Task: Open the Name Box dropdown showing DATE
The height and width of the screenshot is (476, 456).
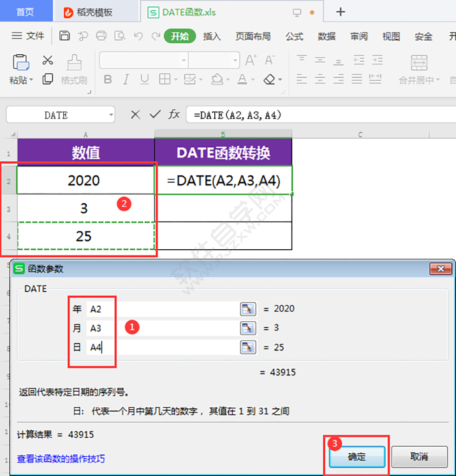Action: click(111, 115)
